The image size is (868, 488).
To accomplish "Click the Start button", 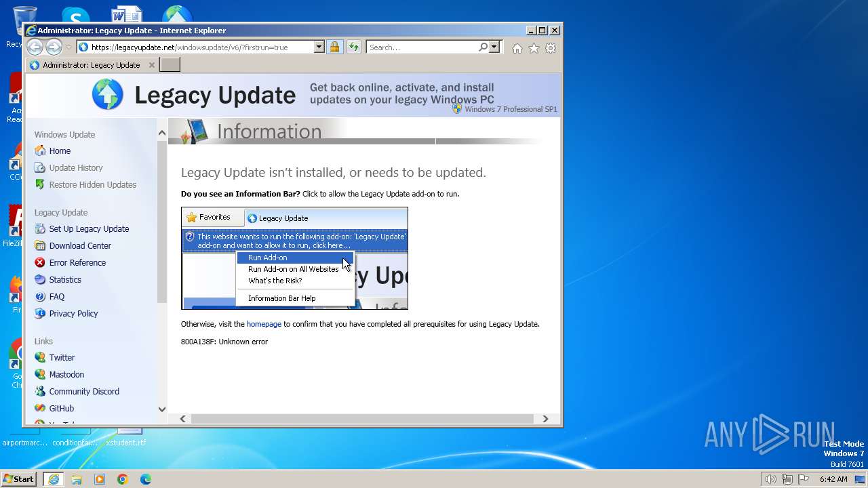I will [x=18, y=479].
